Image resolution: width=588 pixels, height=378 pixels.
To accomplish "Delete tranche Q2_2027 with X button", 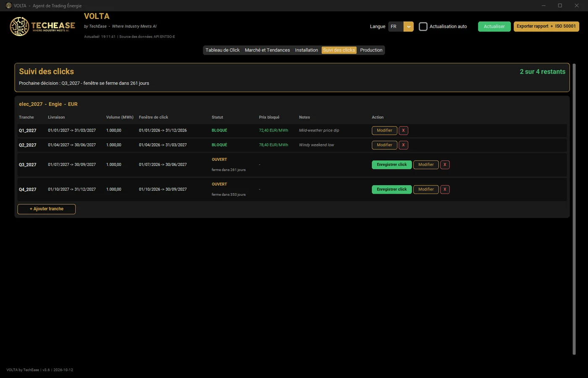I will [403, 145].
